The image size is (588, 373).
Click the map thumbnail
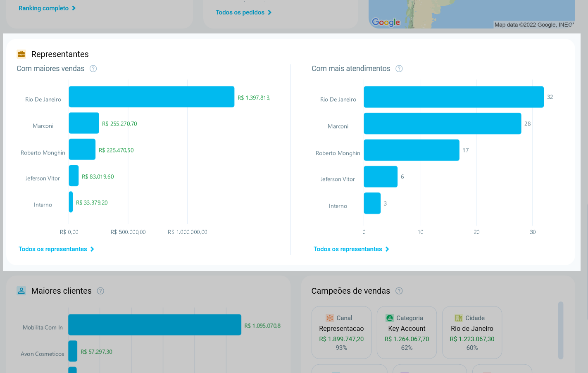pos(472,14)
